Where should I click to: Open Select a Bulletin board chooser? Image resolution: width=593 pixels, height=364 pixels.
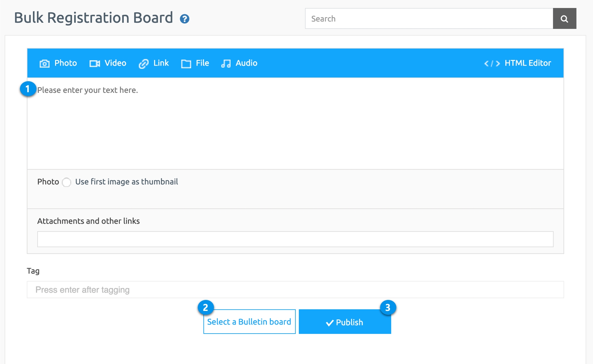point(249,322)
